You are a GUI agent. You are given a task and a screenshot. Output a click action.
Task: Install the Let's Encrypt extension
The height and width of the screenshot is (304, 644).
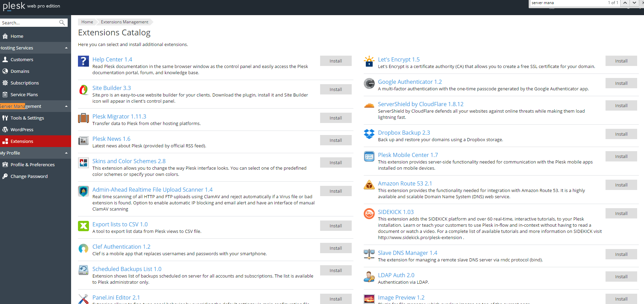(x=621, y=61)
